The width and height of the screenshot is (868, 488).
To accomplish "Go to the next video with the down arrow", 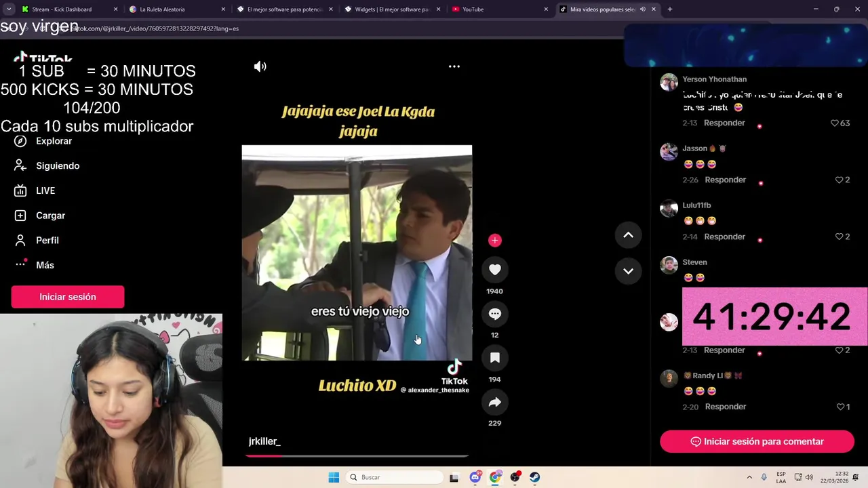I will point(628,271).
